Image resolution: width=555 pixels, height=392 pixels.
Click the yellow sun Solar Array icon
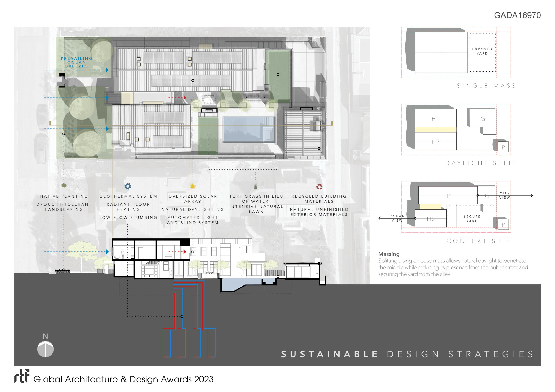pyautogui.click(x=193, y=186)
